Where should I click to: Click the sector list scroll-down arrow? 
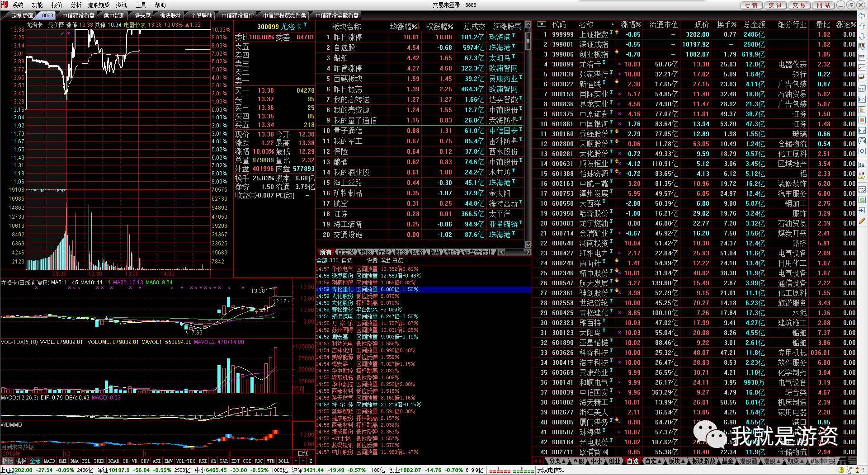tap(528, 244)
